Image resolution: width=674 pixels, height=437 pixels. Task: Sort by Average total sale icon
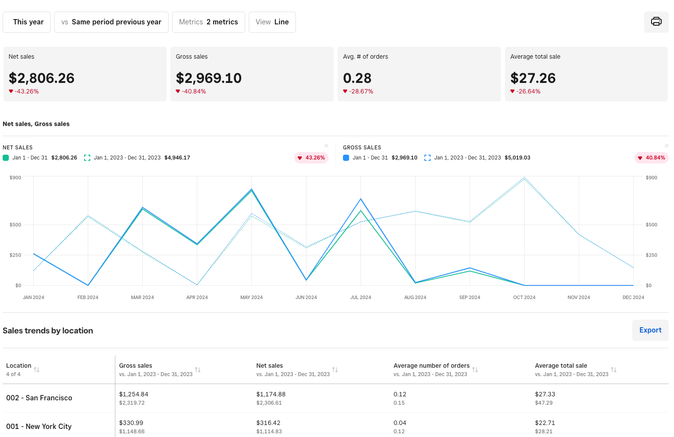614,370
